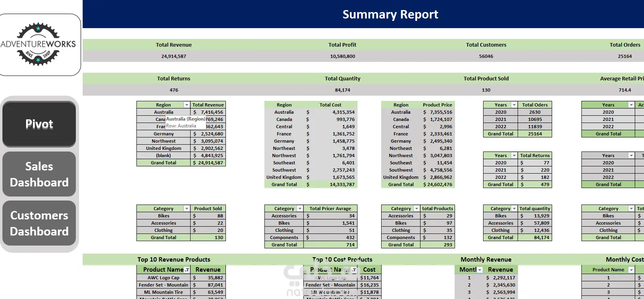Select month 1 revenue 2,292,117
The height and width of the screenshot is (299, 644).
(x=500, y=278)
